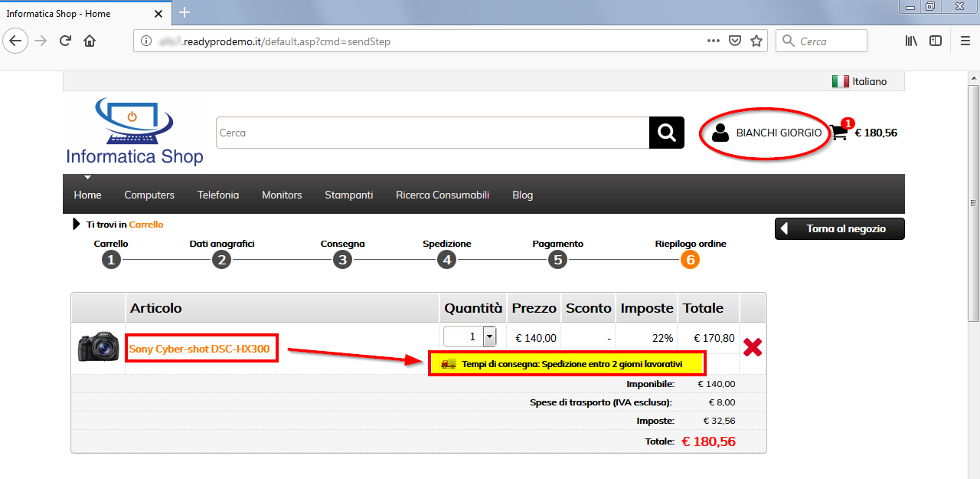980x479 pixels.
Task: Click the Tempi di consegna notice
Action: coord(572,364)
